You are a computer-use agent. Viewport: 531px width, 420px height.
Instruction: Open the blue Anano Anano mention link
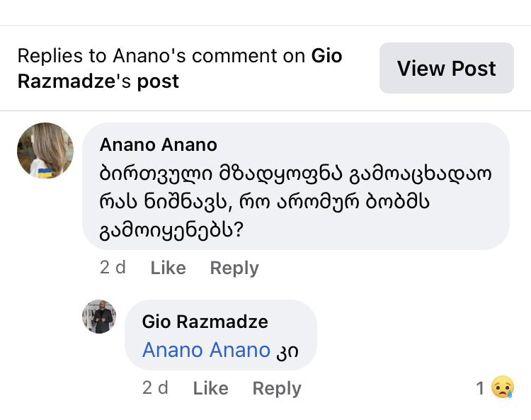(206, 350)
